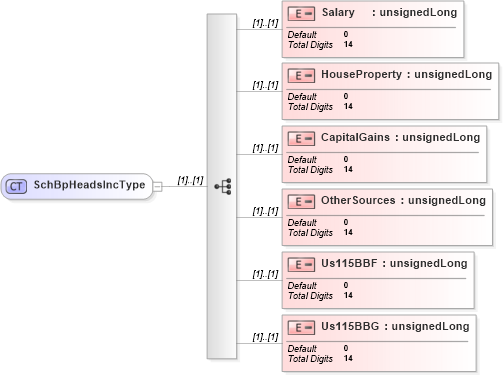Screen dimensions: 503x377
Task: Click the E icon for Us115BBF
Action: [301, 265]
